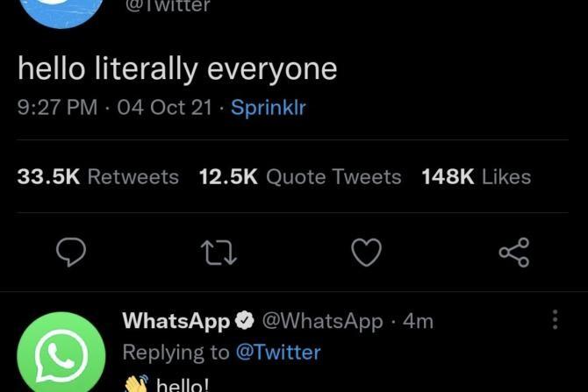The image size is (588, 392).
Task: Open the Sprinklr source link
Action: [268, 108]
